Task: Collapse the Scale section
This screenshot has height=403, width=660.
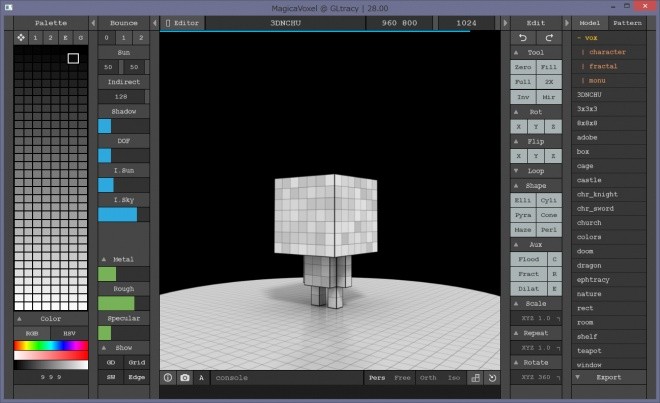Action: tap(516, 303)
